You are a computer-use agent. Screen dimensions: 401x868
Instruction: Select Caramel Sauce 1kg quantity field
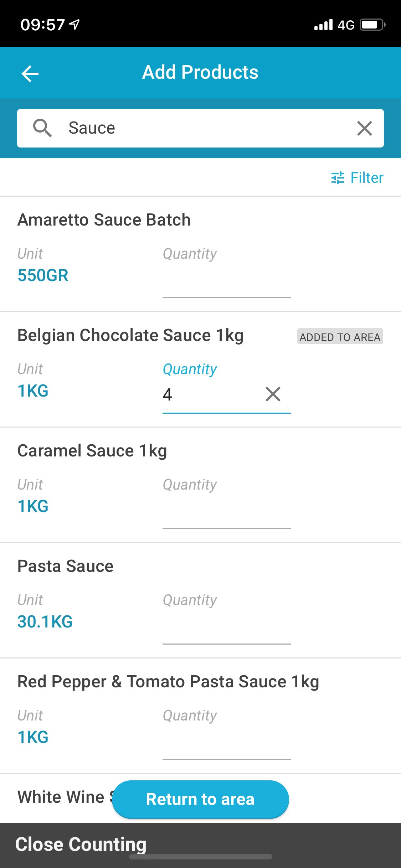coord(226,514)
